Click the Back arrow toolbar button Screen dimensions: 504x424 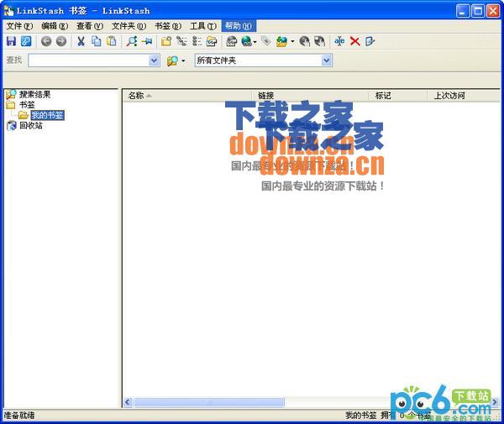tap(46, 41)
